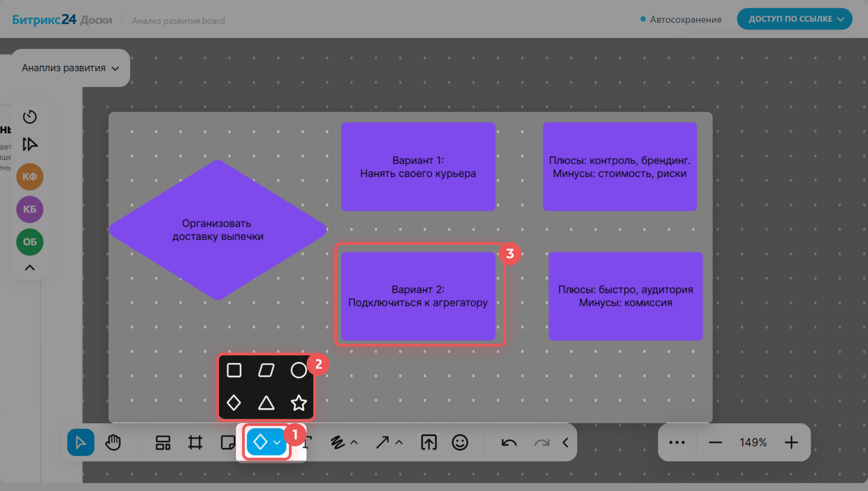This screenshot has width=868, height=491.
Task: Select the Вариант 2 purple block
Action: pos(418,296)
